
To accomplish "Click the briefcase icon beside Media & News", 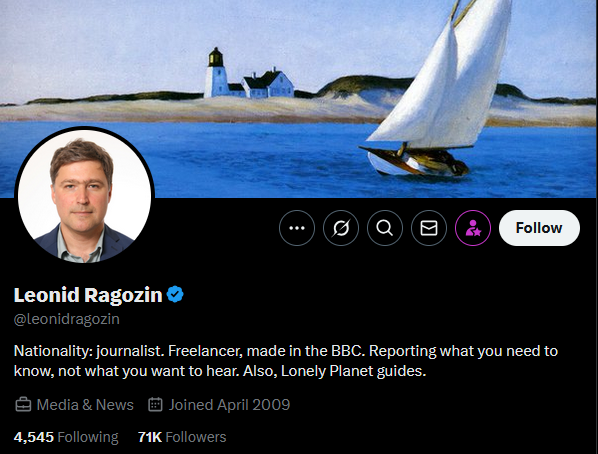I will [x=23, y=404].
